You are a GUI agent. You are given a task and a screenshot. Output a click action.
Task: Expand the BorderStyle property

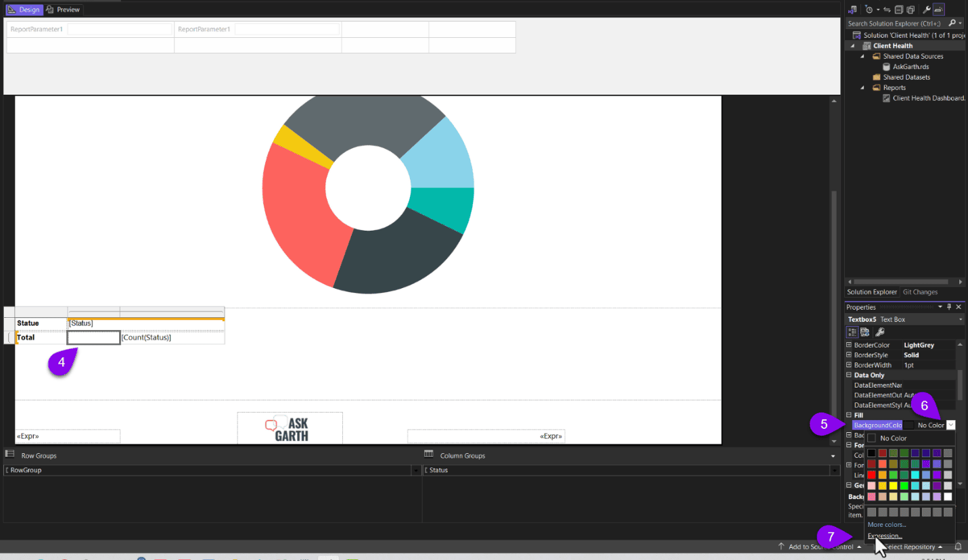(850, 355)
